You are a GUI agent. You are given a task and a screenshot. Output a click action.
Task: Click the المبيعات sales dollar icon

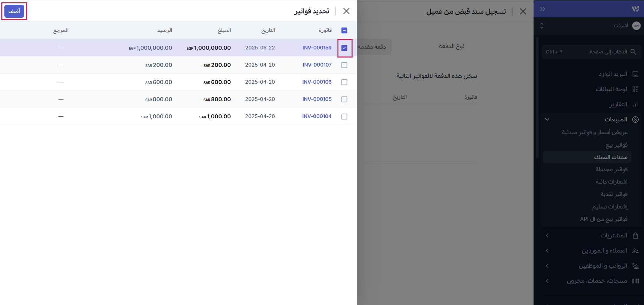(635, 119)
